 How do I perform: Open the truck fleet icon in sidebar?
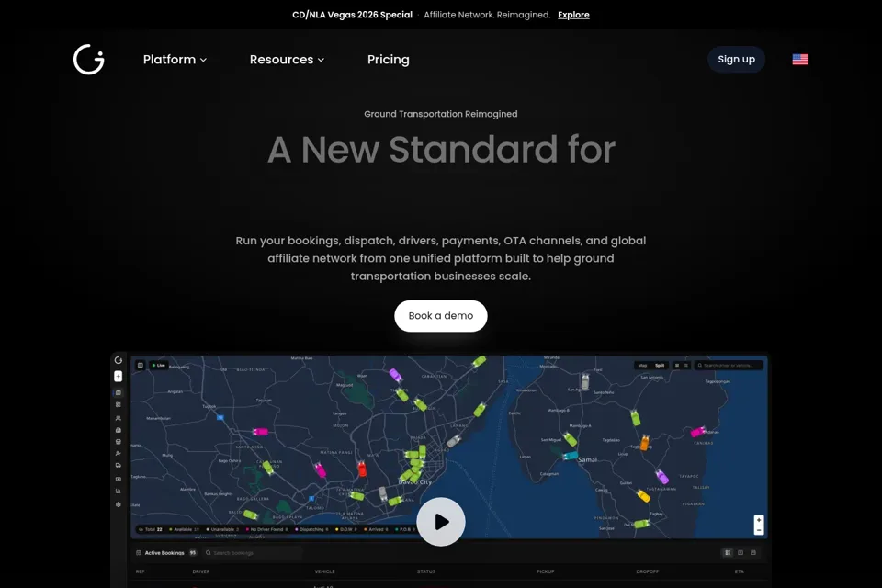coord(119,465)
